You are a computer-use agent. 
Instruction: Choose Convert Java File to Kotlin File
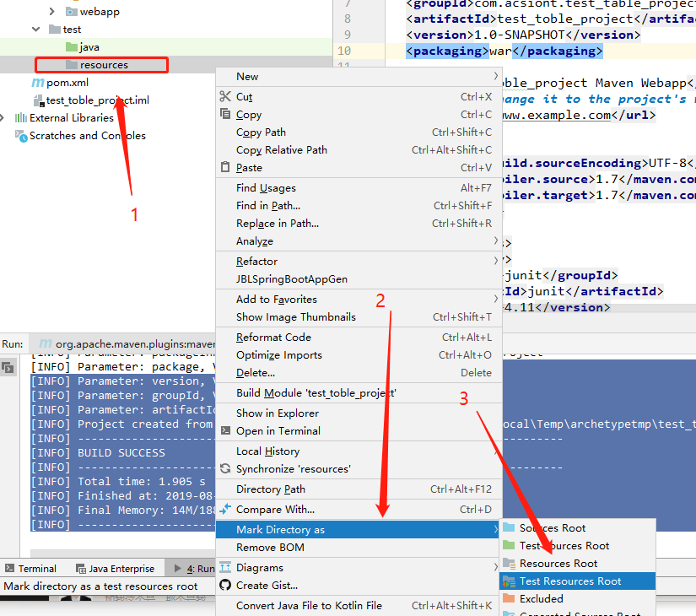[x=359, y=605]
